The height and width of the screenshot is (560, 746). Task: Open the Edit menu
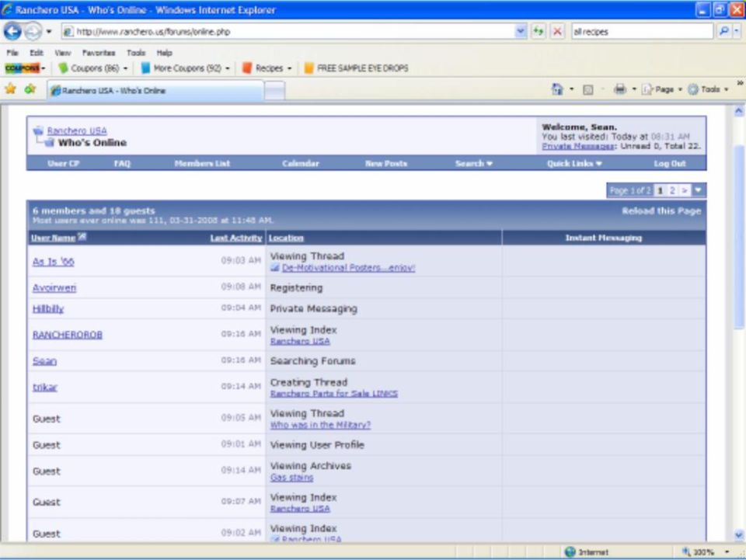[37, 53]
